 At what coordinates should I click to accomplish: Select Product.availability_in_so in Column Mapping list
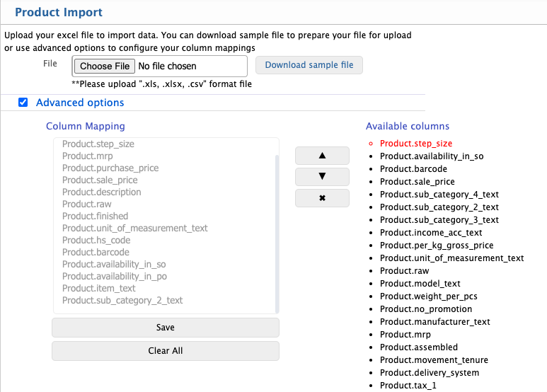tap(114, 265)
